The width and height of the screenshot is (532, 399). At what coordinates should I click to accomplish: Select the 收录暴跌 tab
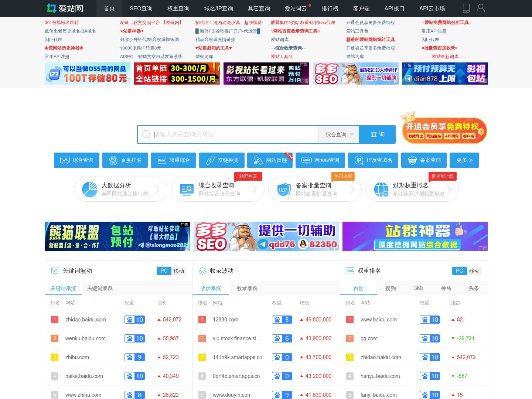coord(247,288)
